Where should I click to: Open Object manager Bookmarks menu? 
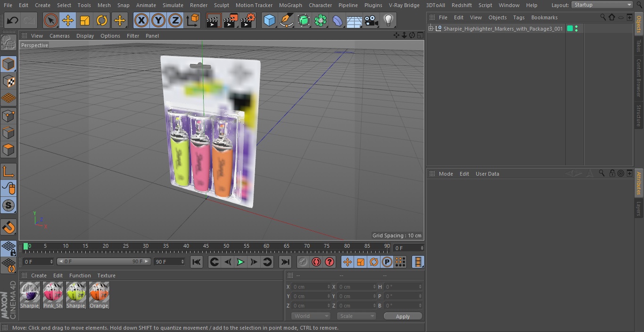pos(544,17)
